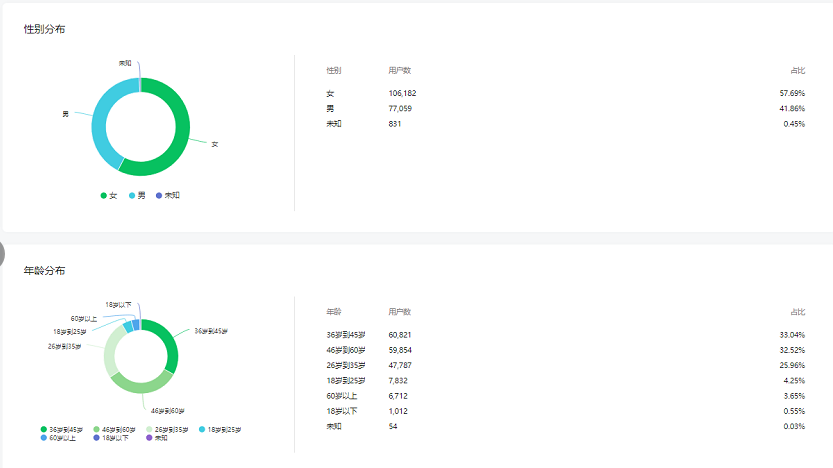The width and height of the screenshot is (833, 468).
Task: Toggle the 60岁以上 legend item in age chart
Action: pos(58,438)
